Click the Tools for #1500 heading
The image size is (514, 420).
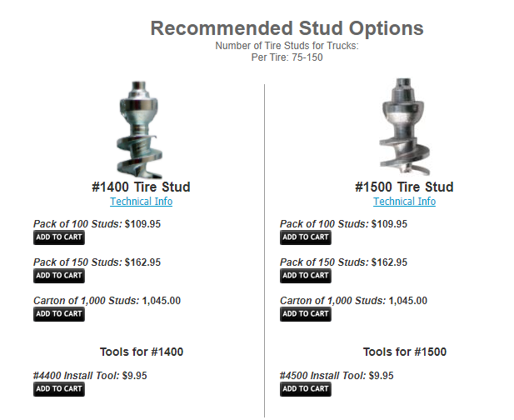(x=405, y=352)
